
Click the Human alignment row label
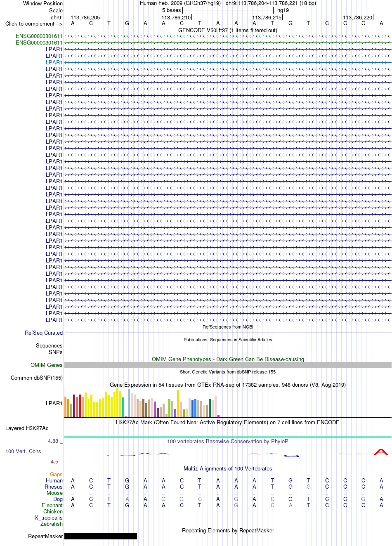pyautogui.click(x=54, y=480)
